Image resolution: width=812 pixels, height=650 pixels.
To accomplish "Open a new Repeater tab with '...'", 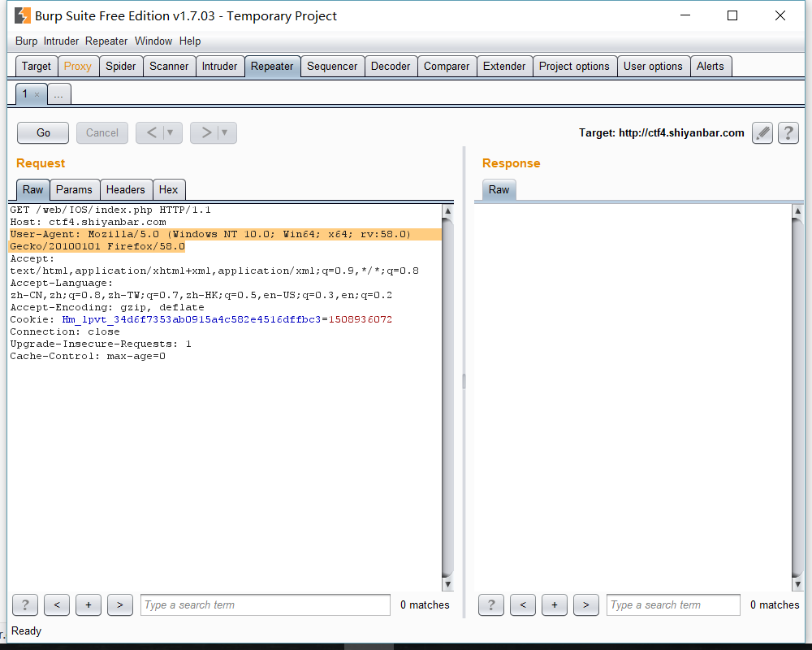I will point(58,94).
